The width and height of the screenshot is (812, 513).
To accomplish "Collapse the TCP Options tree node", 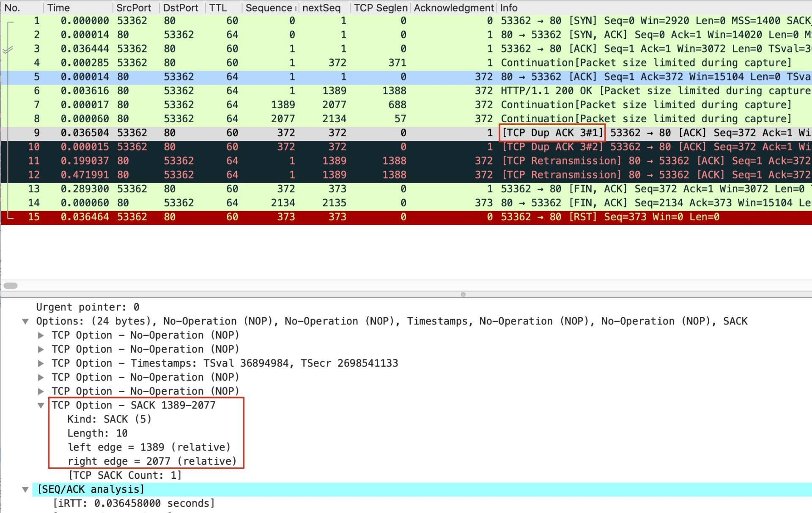I will (25, 321).
